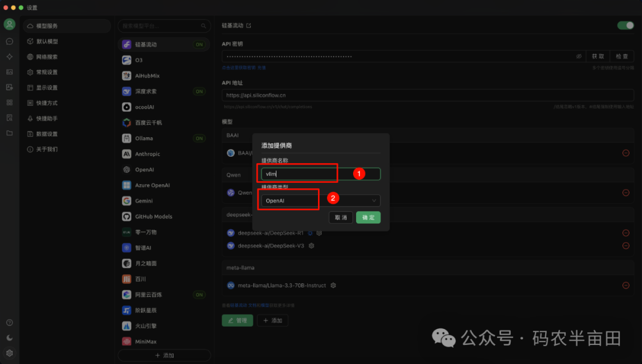Toggle the 硅基流动 provider enable switch
This screenshot has height=364, width=642.
pos(625,26)
